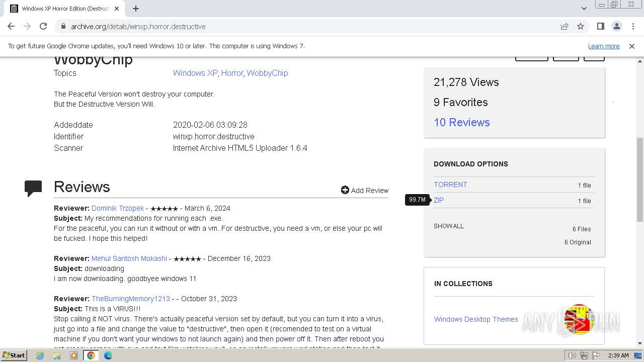Viewport: 644px width, 362px height.
Task: Open Windows Media Player in taskbar
Action: [74, 355]
